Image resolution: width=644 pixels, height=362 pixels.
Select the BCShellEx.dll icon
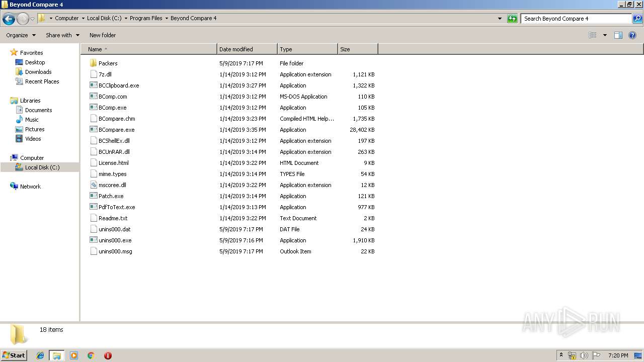coord(93,141)
